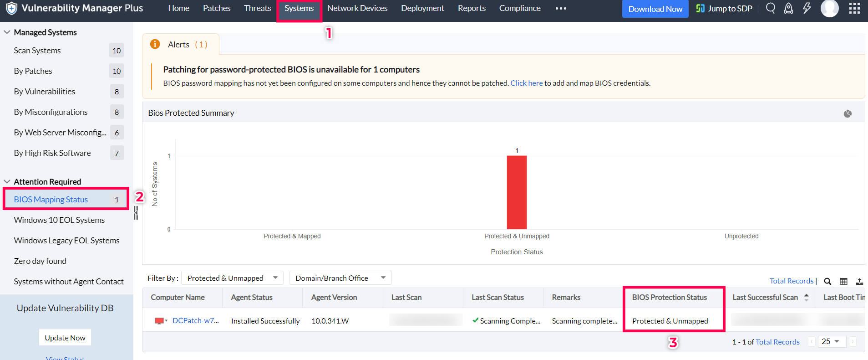
Task: Open the search magnifier in top bar
Action: pyautogui.click(x=770, y=8)
